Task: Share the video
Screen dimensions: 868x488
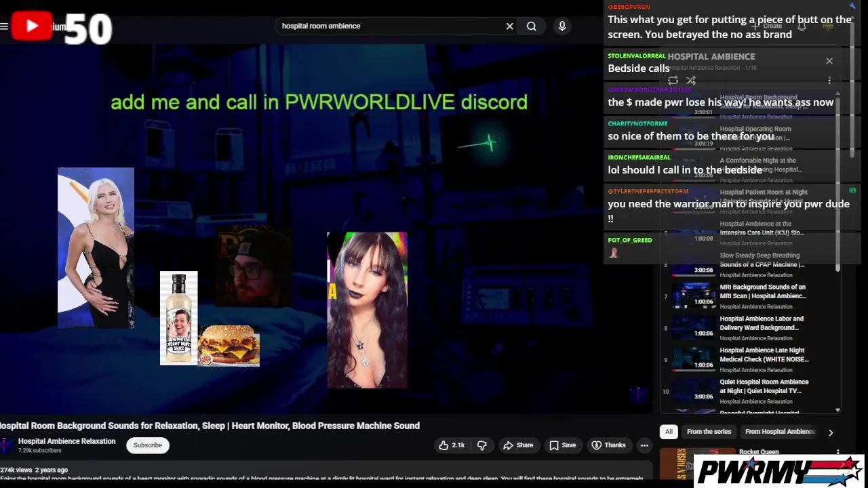Action: pyautogui.click(x=518, y=445)
